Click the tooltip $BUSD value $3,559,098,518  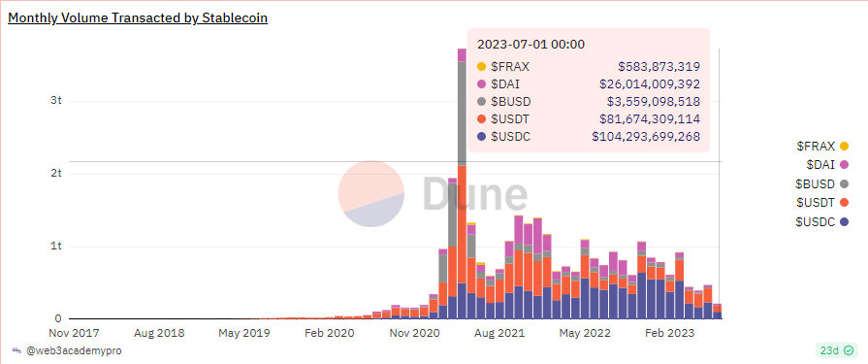pyautogui.click(x=654, y=101)
